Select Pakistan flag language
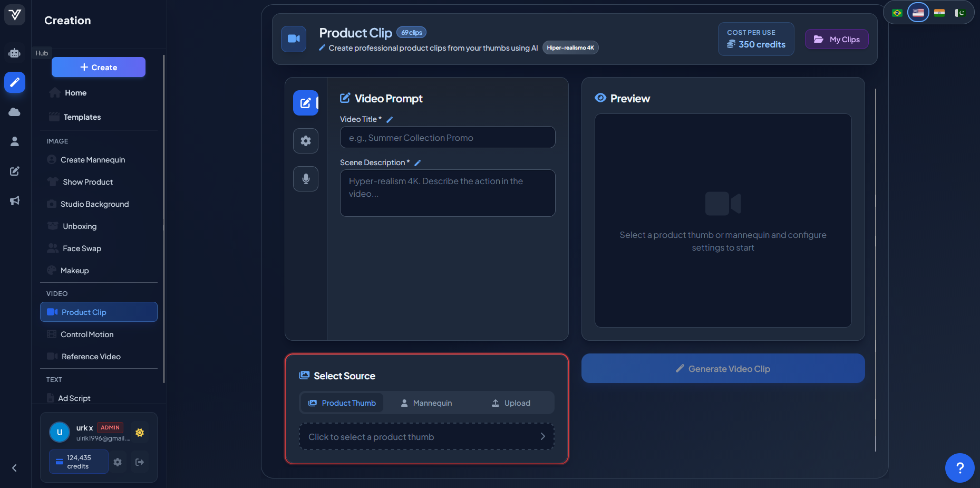 pos(960,13)
